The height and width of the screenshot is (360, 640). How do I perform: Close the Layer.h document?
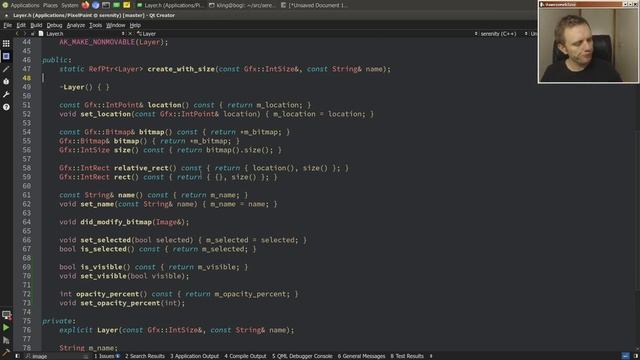130,33
